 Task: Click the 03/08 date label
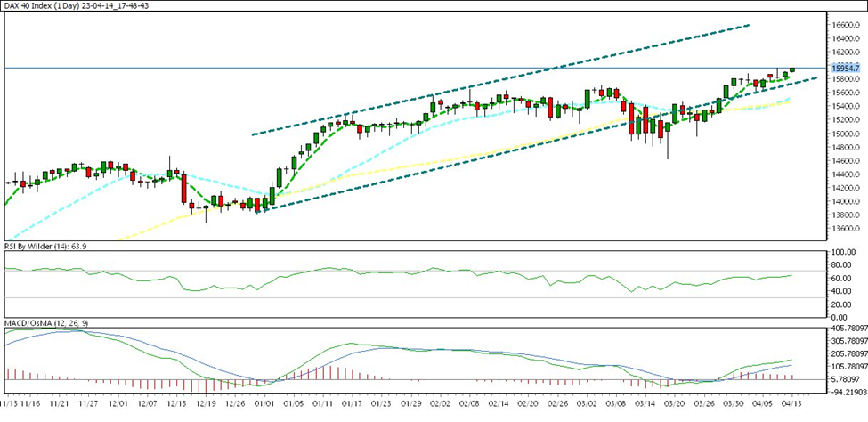tap(616, 404)
